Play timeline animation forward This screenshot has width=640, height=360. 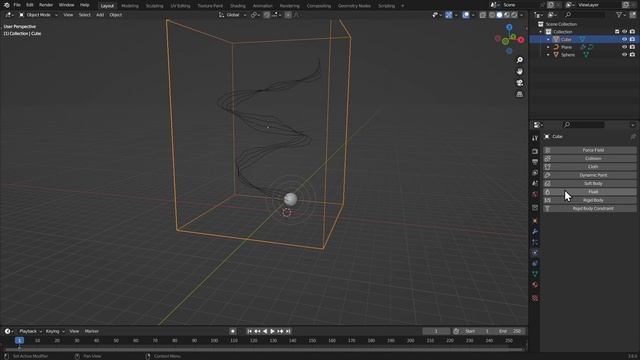pyautogui.click(x=272, y=331)
